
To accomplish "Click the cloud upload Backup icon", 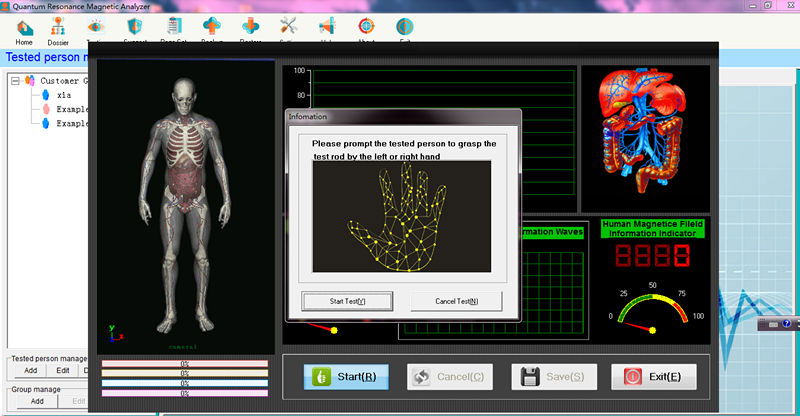I will tap(212, 26).
